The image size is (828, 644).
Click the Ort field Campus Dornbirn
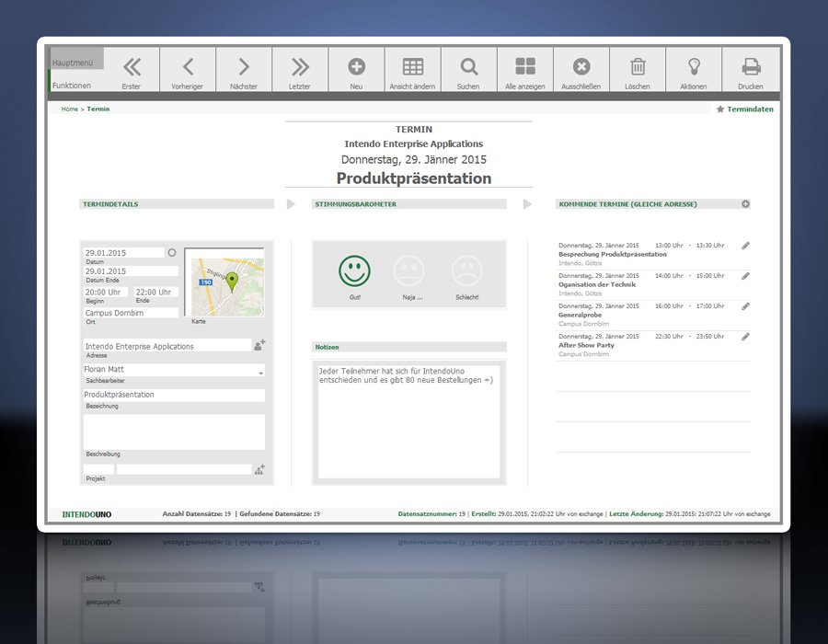tap(131, 313)
